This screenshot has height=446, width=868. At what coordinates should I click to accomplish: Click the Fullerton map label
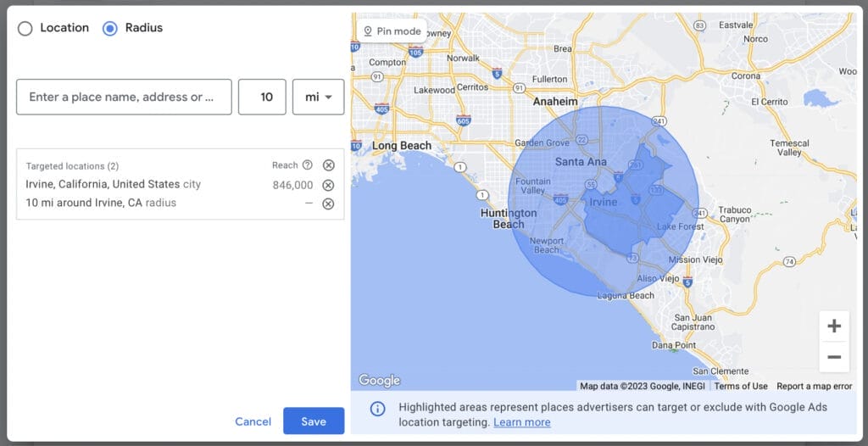(x=549, y=79)
